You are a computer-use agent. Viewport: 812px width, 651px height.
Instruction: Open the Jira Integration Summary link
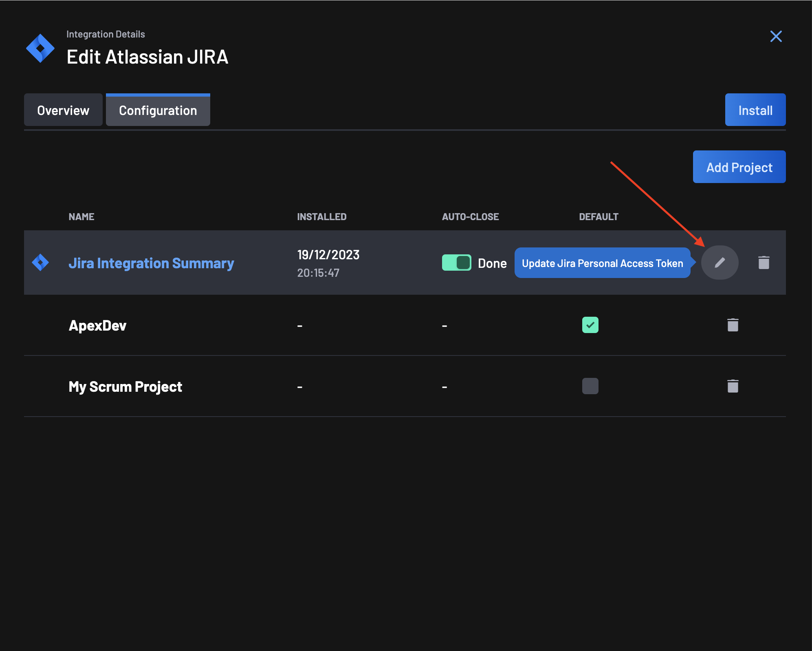click(151, 263)
